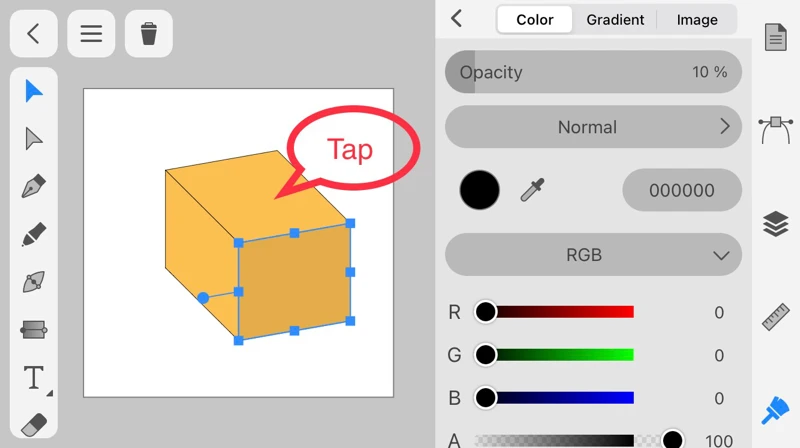Open the ruler measurement panel
The width and height of the screenshot is (800, 448).
click(776, 316)
